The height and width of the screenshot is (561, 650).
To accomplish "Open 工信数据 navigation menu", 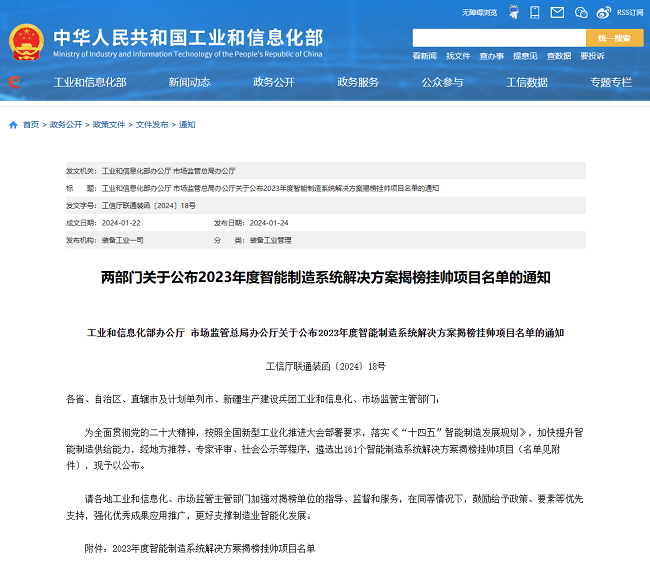I will pyautogui.click(x=527, y=82).
